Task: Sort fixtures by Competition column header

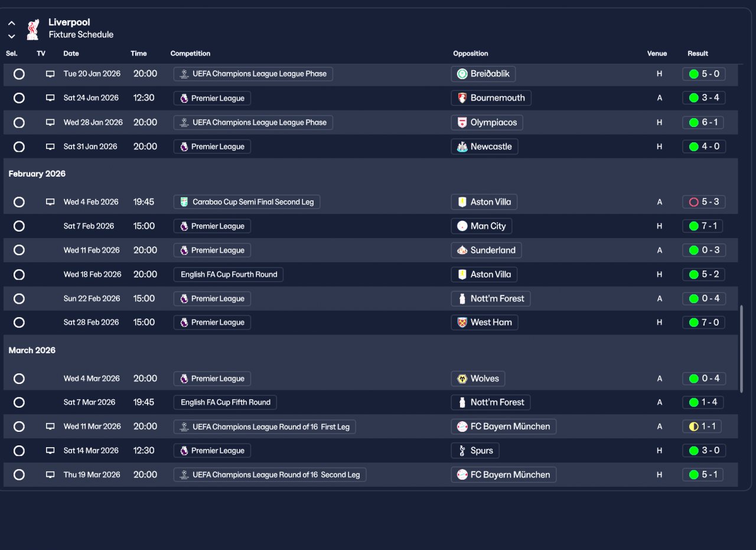Action: click(x=190, y=53)
